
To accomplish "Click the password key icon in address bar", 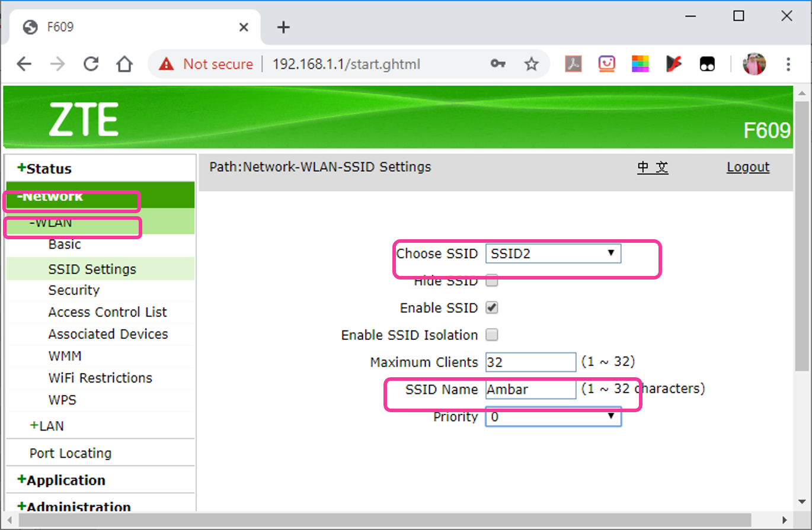I will pos(498,64).
